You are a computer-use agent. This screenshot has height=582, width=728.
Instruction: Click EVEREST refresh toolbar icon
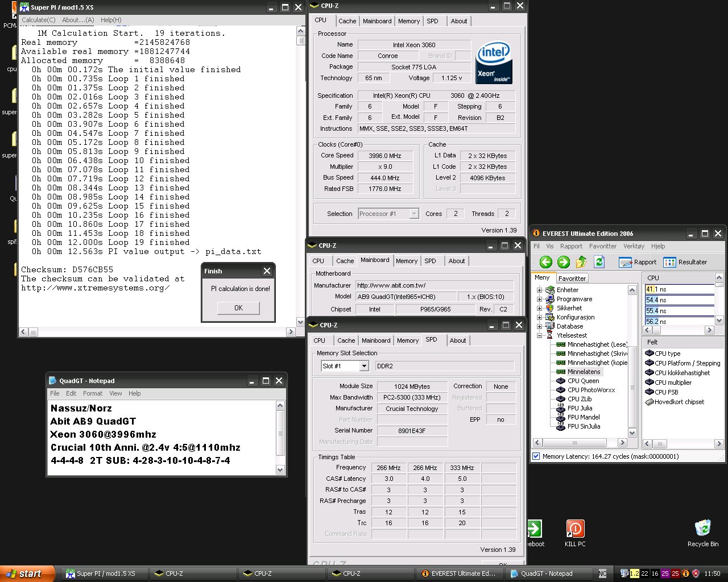point(599,262)
